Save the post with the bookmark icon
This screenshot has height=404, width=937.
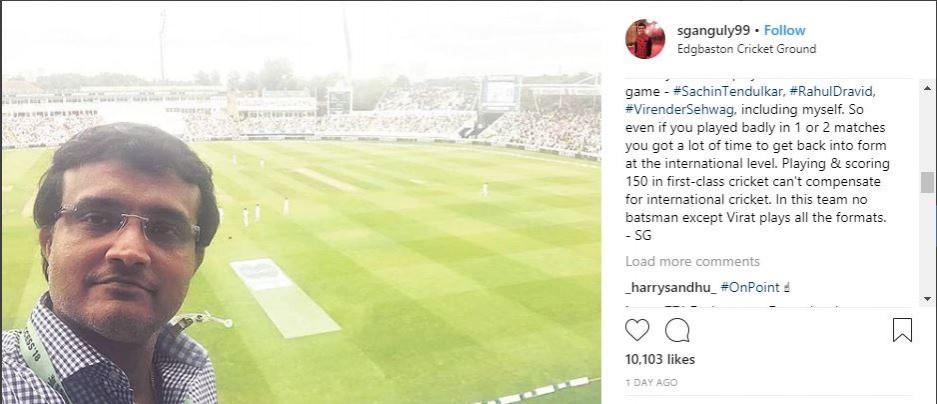click(902, 330)
